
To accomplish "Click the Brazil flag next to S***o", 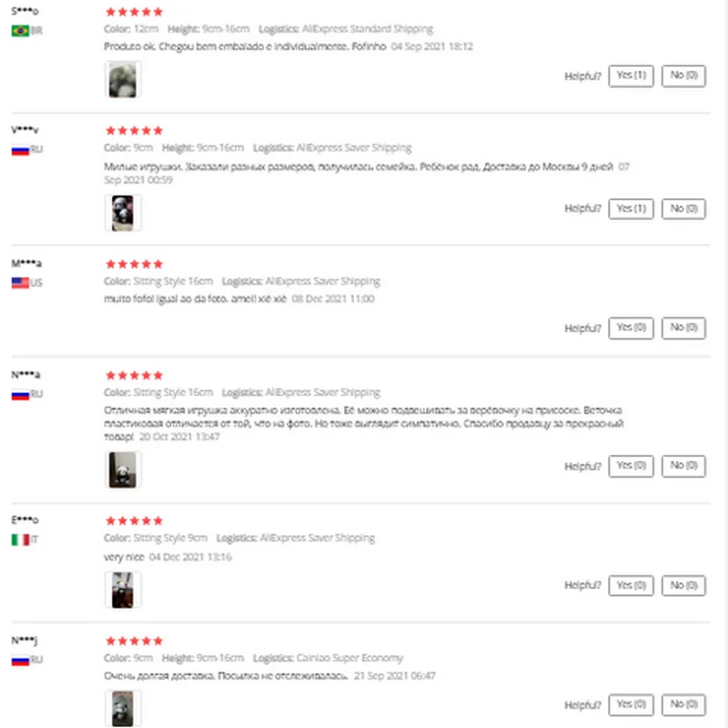I will tap(20, 31).
